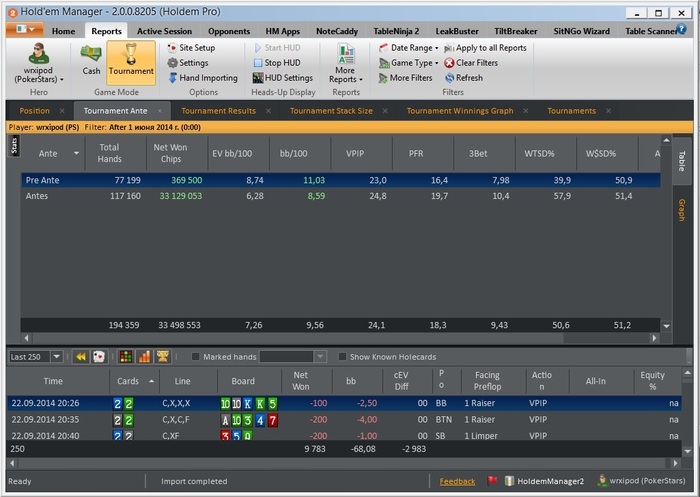
Task: Open the Marked hands dropdown
Action: pyautogui.click(x=320, y=357)
